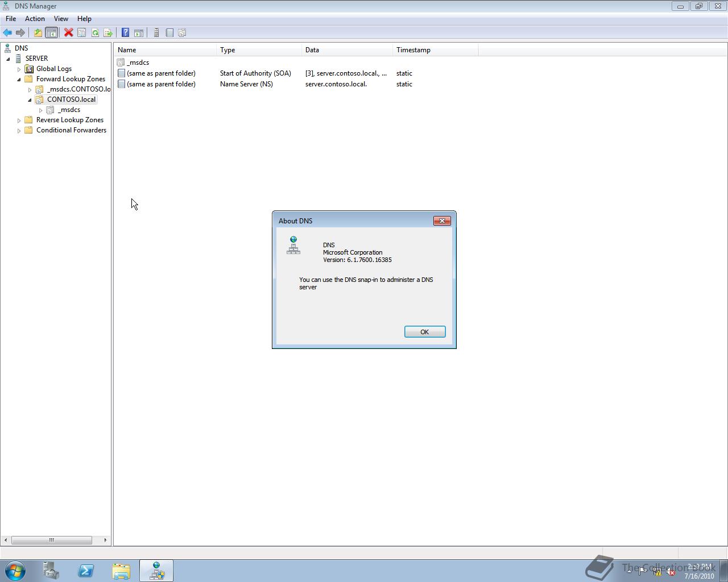Click right arrow of tree horizontal scrollbar
The image size is (728, 582).
pyautogui.click(x=105, y=540)
